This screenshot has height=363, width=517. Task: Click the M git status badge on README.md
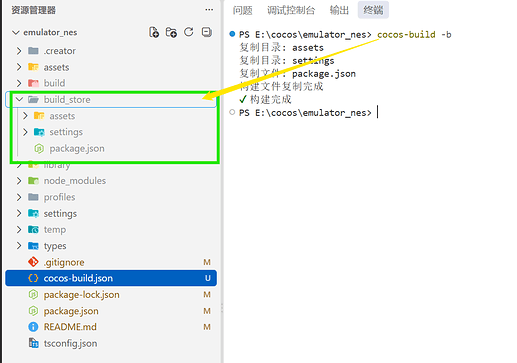click(207, 327)
